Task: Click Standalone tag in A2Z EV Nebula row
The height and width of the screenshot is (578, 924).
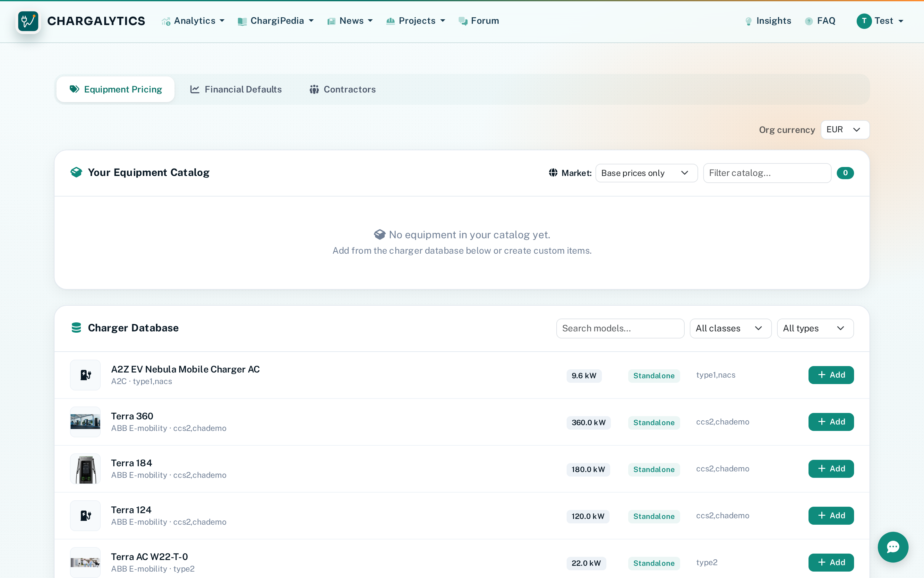Action: tap(654, 375)
